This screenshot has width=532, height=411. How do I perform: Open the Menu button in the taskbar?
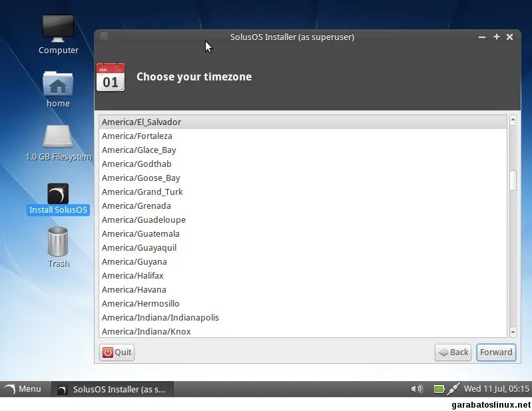[23, 389]
